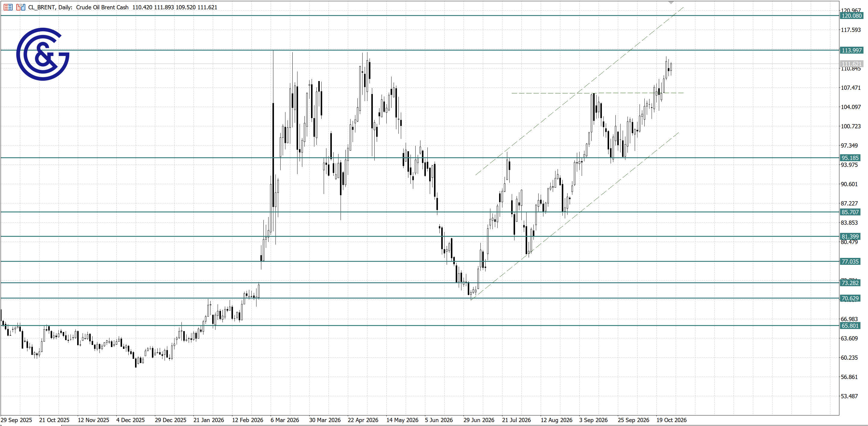
Task: Click the high price value 111.893
Action: pyautogui.click(x=164, y=7)
